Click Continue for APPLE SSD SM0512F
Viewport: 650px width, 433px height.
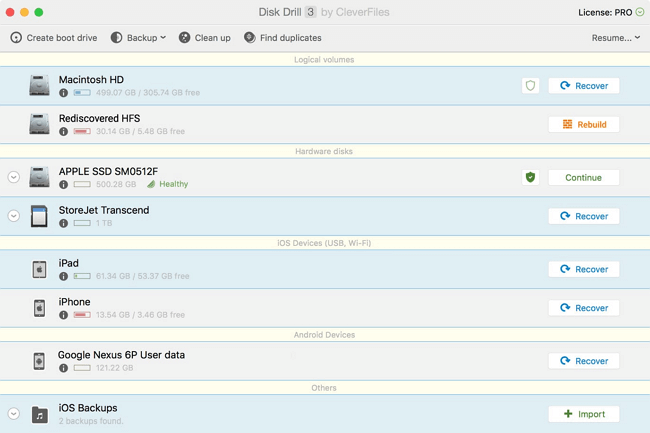[583, 178]
